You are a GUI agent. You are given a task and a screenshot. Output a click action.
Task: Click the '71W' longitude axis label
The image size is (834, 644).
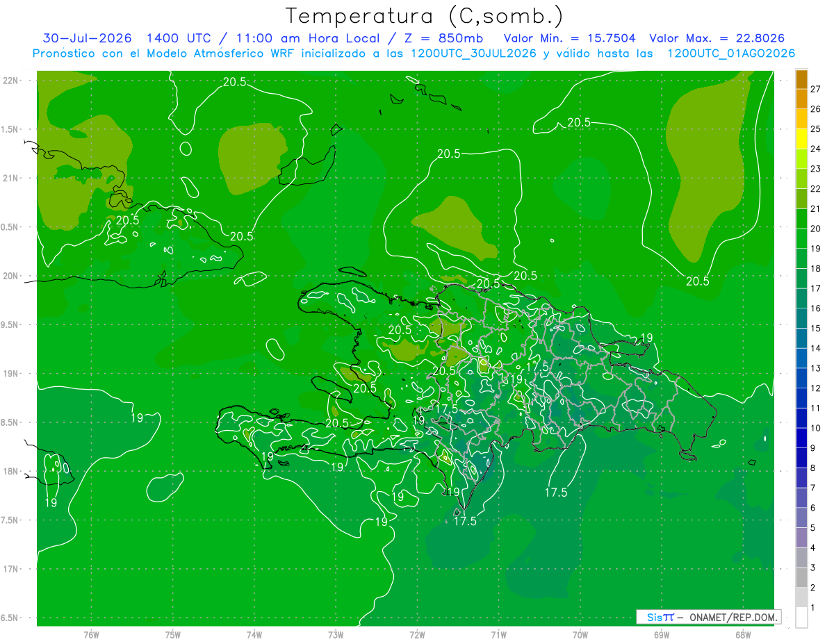tap(498, 635)
